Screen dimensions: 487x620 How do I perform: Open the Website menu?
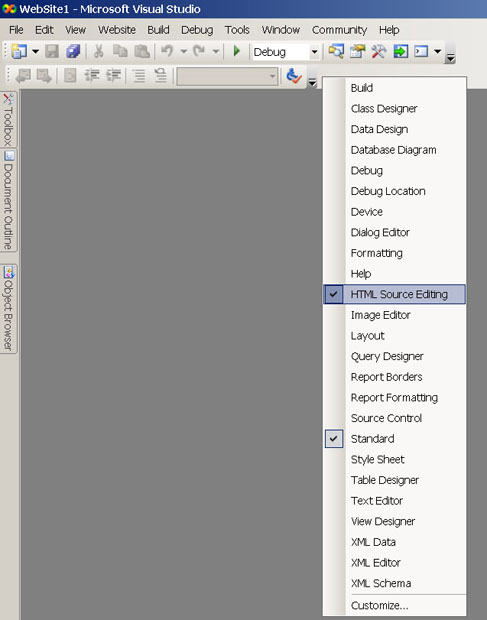(x=117, y=30)
